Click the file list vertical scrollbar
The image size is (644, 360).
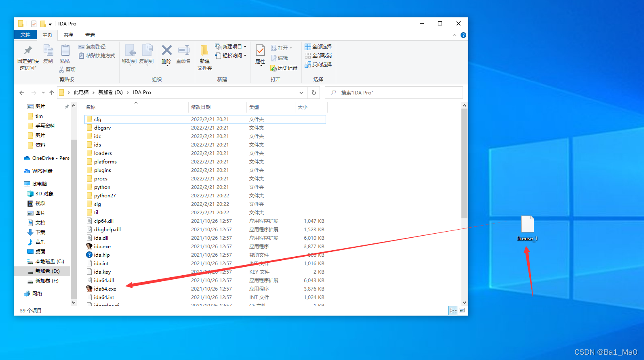(x=464, y=161)
